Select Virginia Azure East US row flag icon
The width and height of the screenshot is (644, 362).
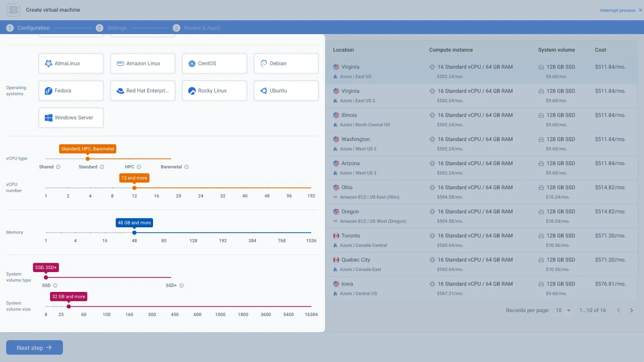point(336,67)
